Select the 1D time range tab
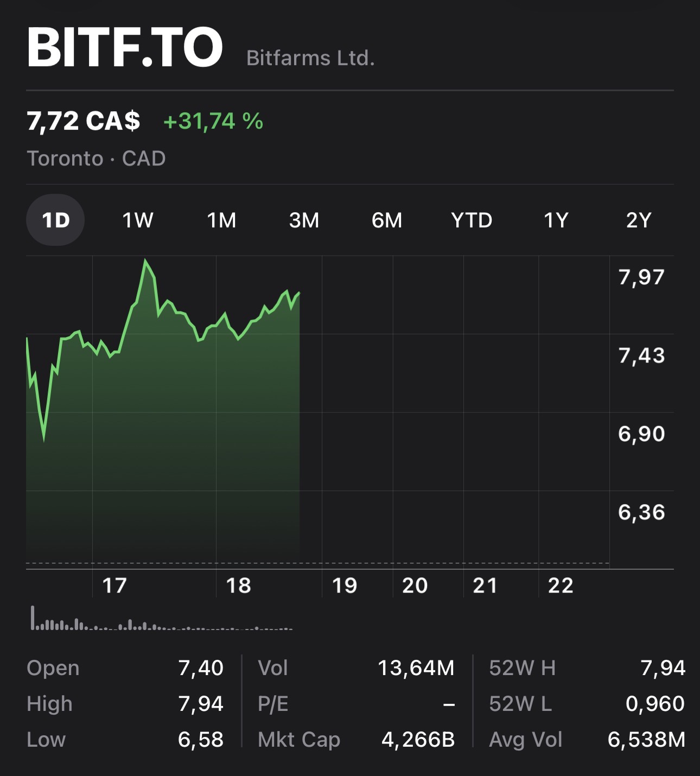 (x=55, y=220)
